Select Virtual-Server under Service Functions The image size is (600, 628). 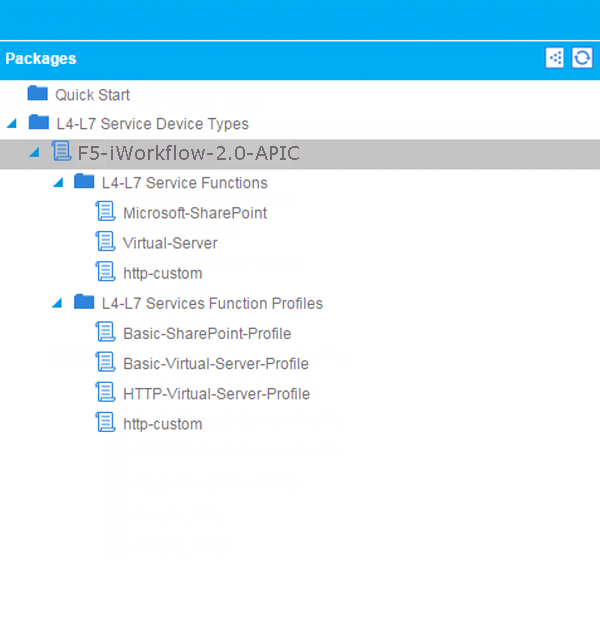[169, 243]
